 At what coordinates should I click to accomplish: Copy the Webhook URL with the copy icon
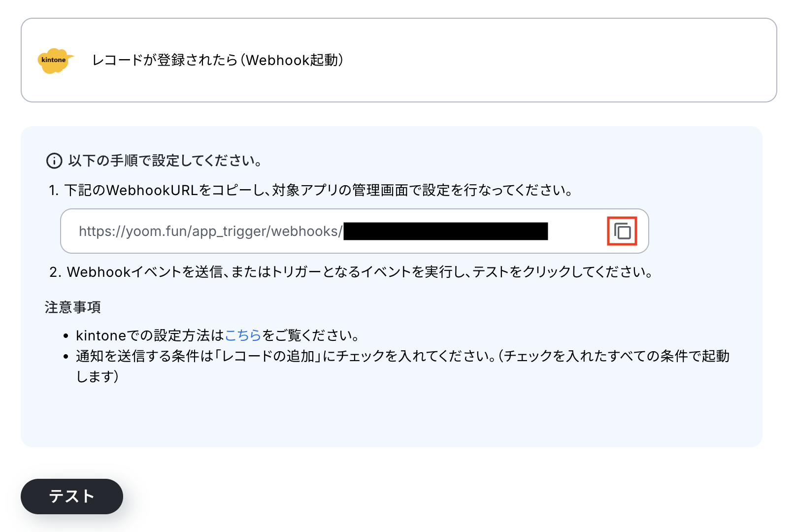click(622, 231)
